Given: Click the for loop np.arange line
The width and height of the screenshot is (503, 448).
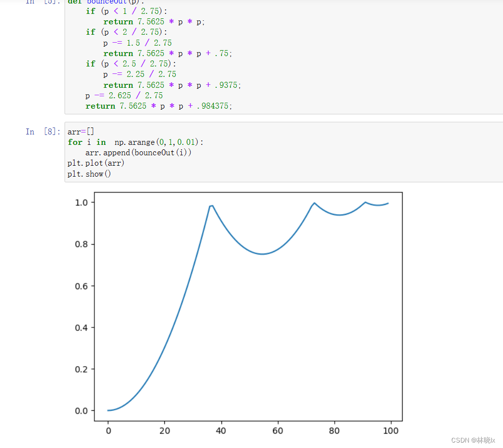Looking at the screenshot, I should [x=136, y=142].
